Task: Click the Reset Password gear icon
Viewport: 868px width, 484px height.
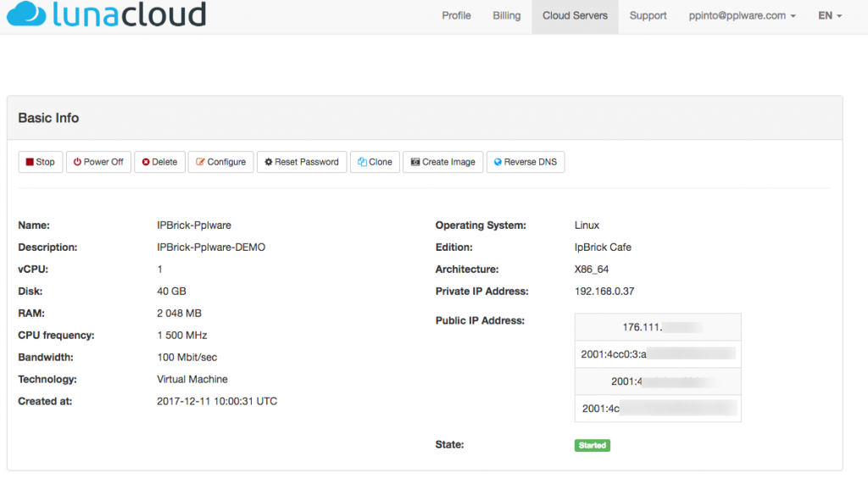Action: [269, 162]
